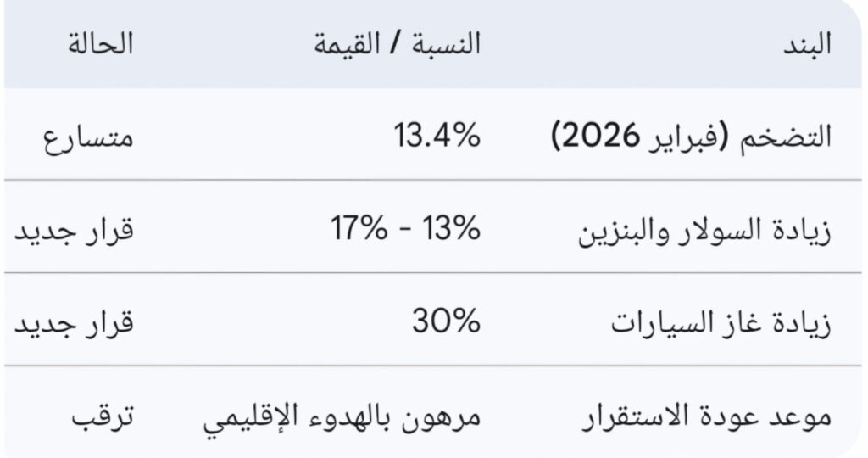This screenshot has height=458, width=868.
Task: Click the متسارع status cell
Action: click(89, 137)
